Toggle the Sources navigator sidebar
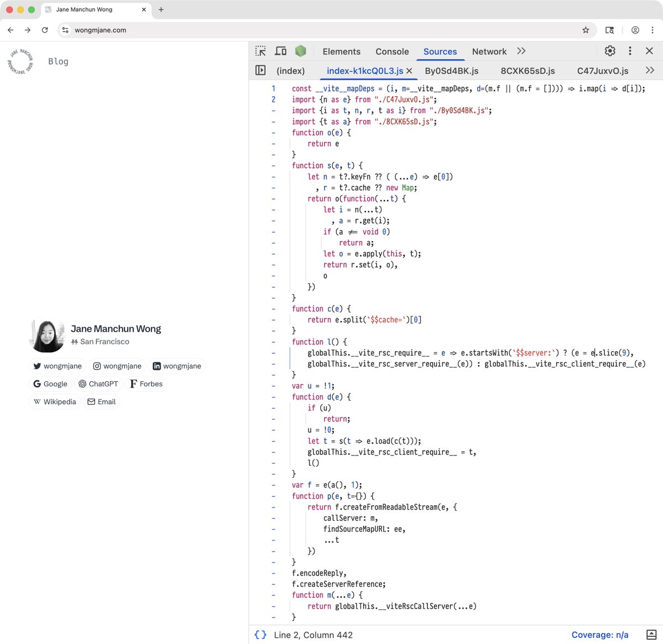This screenshot has width=663, height=644. coord(260,70)
